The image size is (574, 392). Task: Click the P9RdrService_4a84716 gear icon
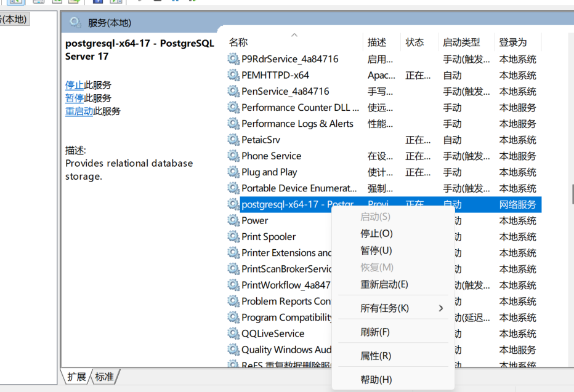pyautogui.click(x=233, y=59)
